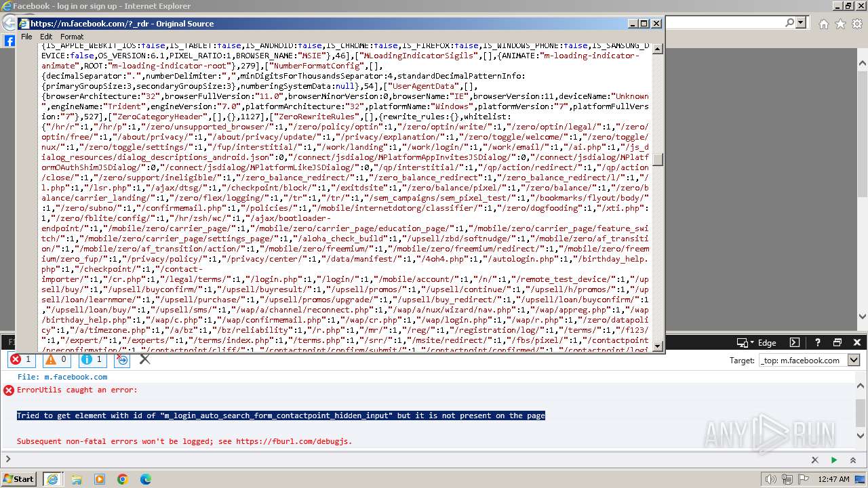Image resolution: width=868 pixels, height=488 pixels.
Task: Clear console input with small X
Action: click(x=815, y=460)
